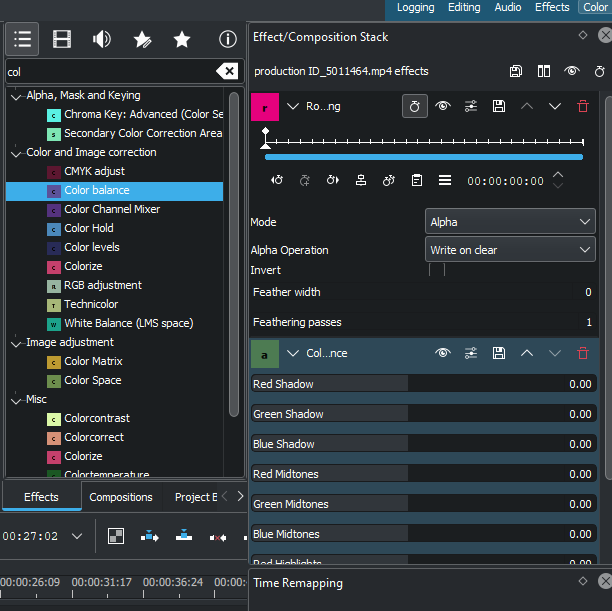Switch to Audio workspace
Image resolution: width=612 pixels, height=611 pixels.
pos(508,7)
